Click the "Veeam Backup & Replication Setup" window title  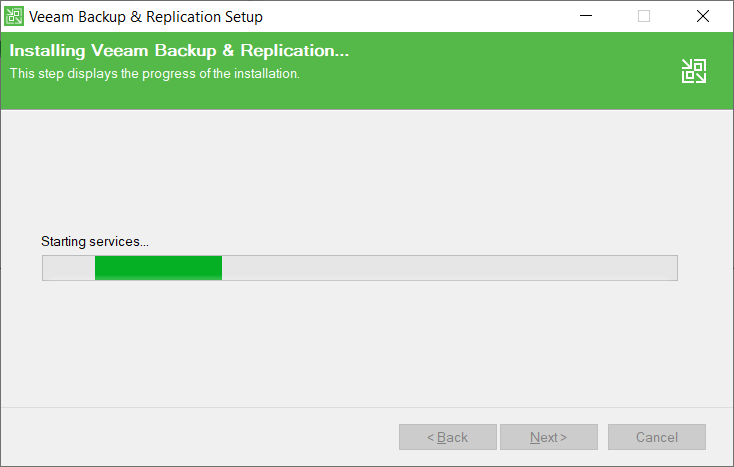(146, 16)
